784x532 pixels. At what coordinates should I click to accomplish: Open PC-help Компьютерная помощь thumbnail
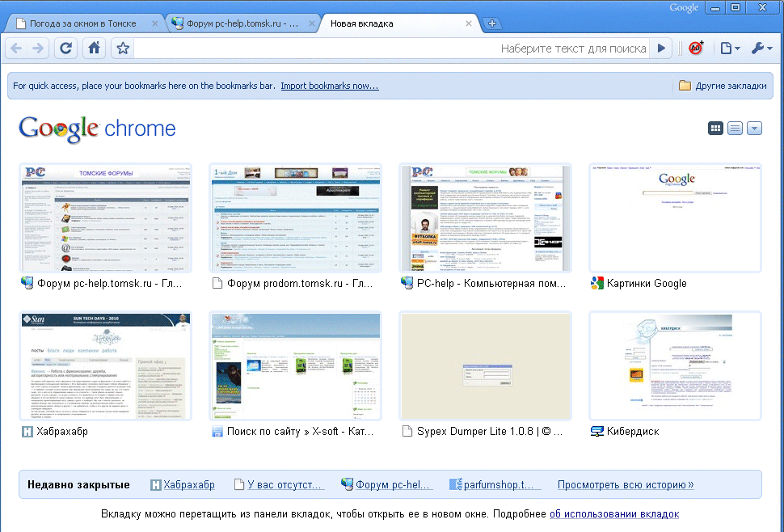point(486,218)
